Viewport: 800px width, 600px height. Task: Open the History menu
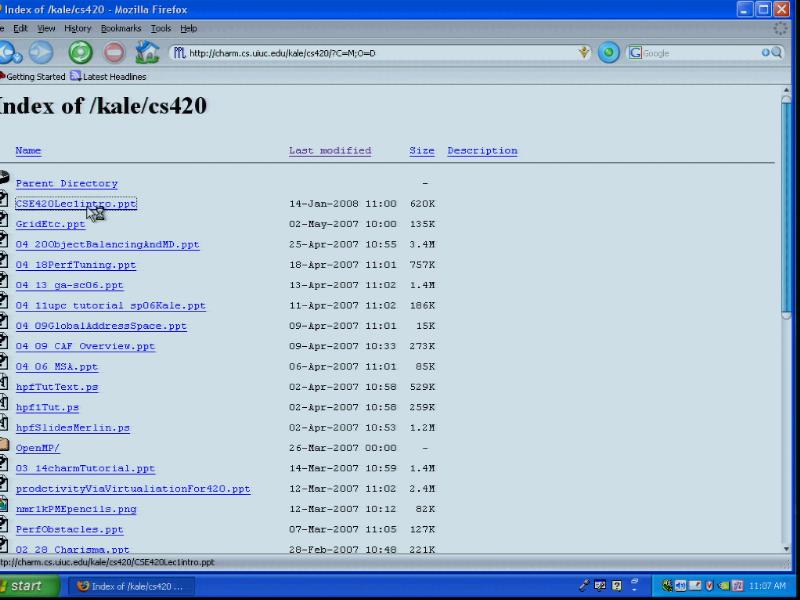[77, 29]
